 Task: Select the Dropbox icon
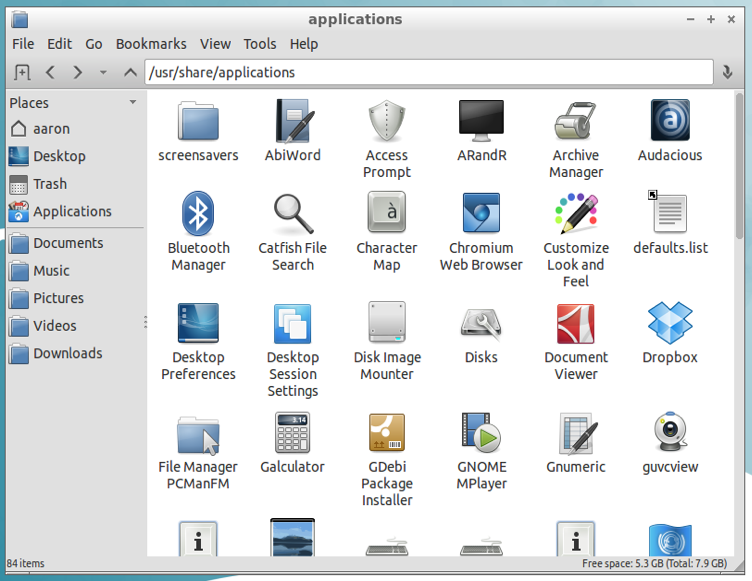[670, 323]
